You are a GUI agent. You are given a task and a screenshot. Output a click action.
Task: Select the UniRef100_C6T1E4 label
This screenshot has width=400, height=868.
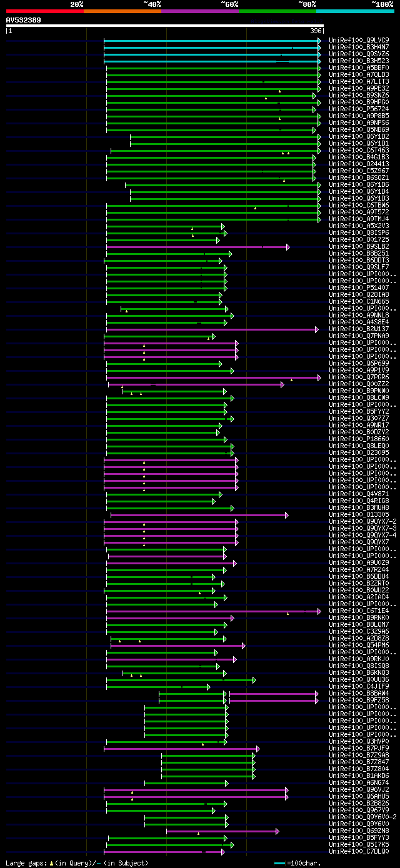click(359, 611)
